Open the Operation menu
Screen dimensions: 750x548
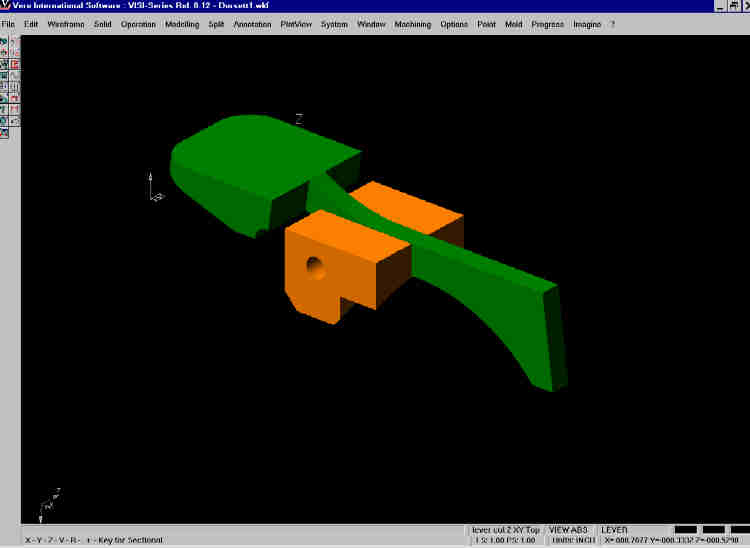click(138, 24)
